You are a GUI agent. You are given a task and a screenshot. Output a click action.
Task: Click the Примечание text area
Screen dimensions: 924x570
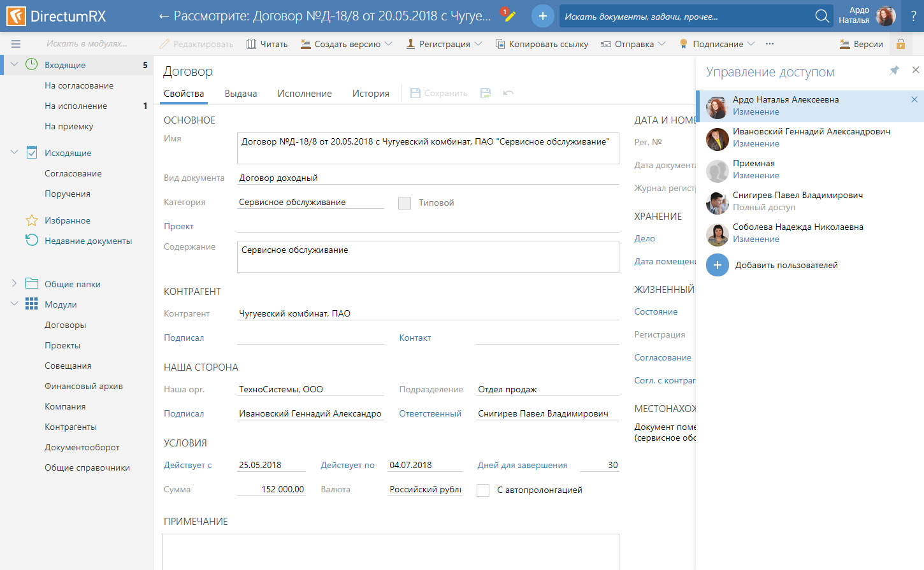point(391,552)
